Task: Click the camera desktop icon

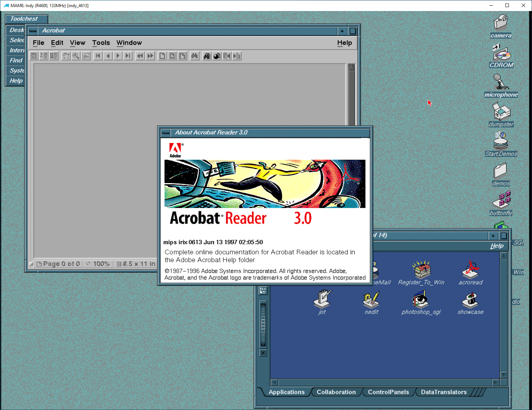Action: point(501,23)
